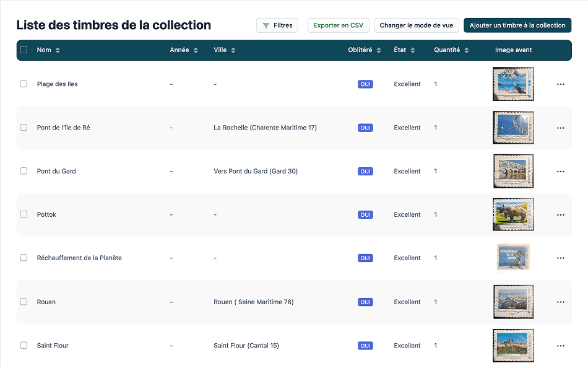Click Changer le mode de vue
The image size is (588, 368).
click(416, 25)
